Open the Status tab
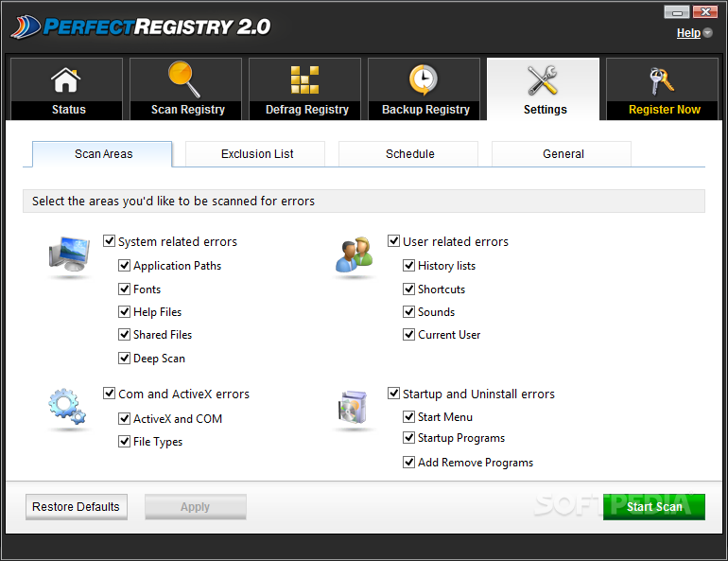The height and width of the screenshot is (561, 728). coord(66,89)
